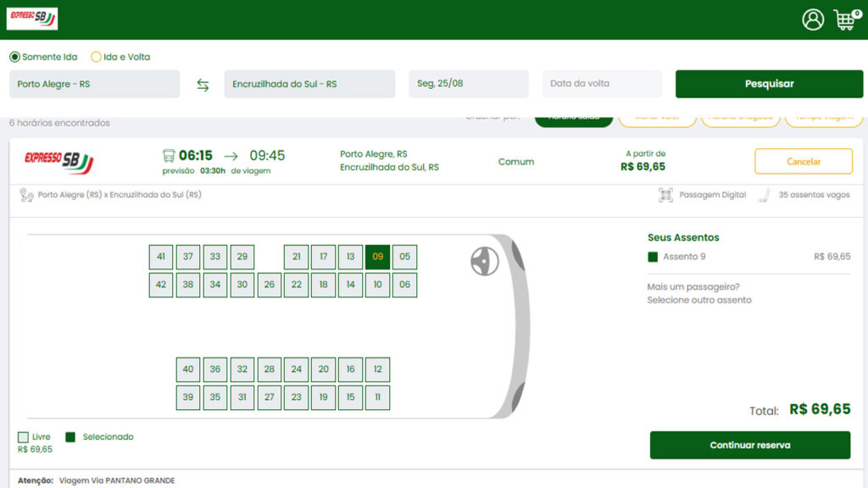The height and width of the screenshot is (488, 868).
Task: Click the Selecionado green legend swatch
Action: (x=70, y=437)
